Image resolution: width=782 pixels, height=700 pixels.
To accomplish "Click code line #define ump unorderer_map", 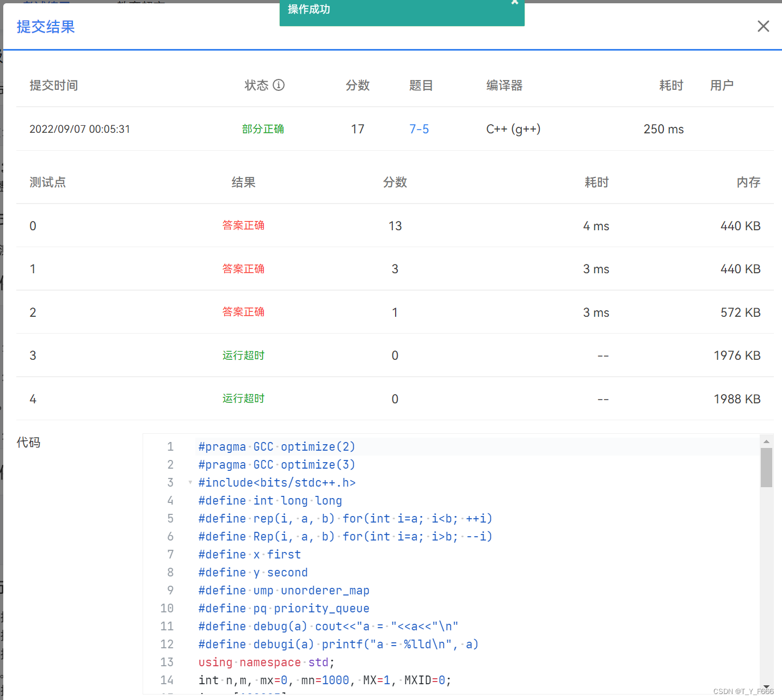I will [x=284, y=591].
